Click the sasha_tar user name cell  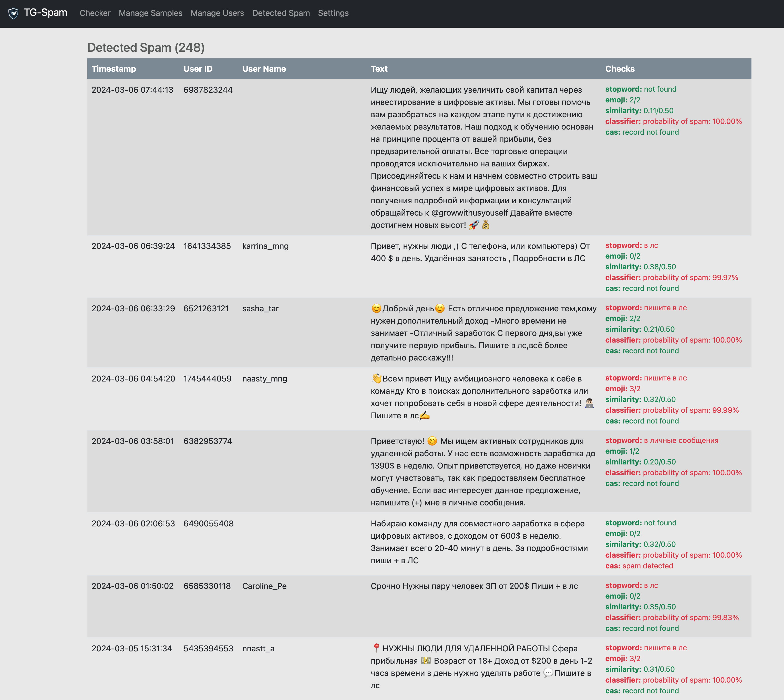[260, 309]
